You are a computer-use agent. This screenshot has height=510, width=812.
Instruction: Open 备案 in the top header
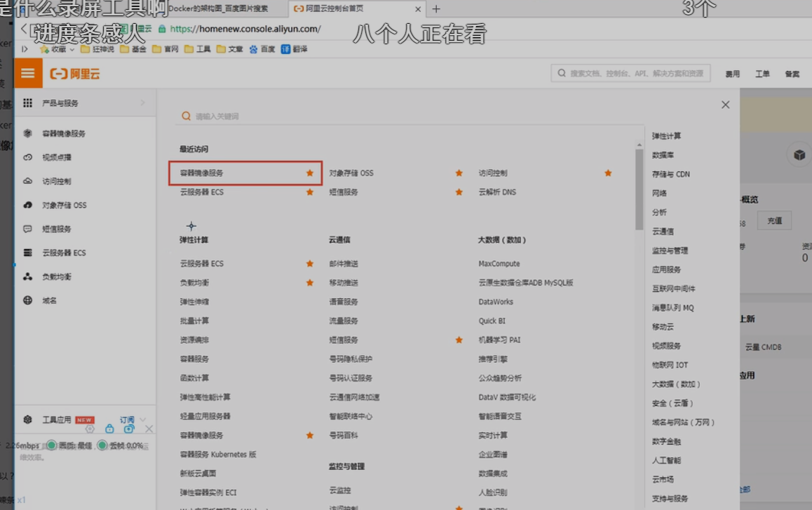click(x=792, y=74)
